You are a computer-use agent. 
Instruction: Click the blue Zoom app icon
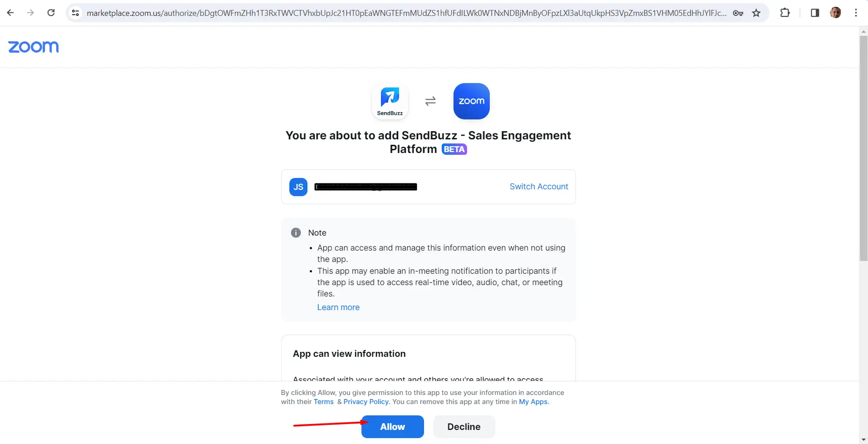[x=472, y=101]
